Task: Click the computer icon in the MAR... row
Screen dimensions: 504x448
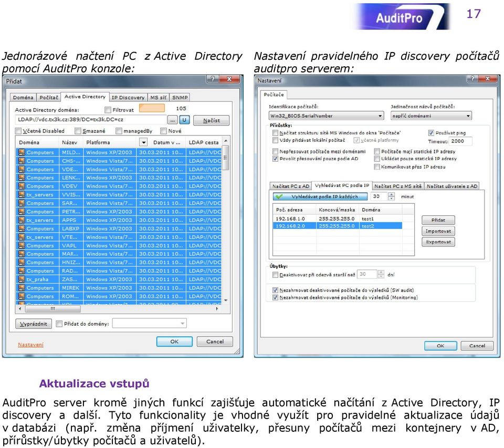Action: [x=22, y=254]
